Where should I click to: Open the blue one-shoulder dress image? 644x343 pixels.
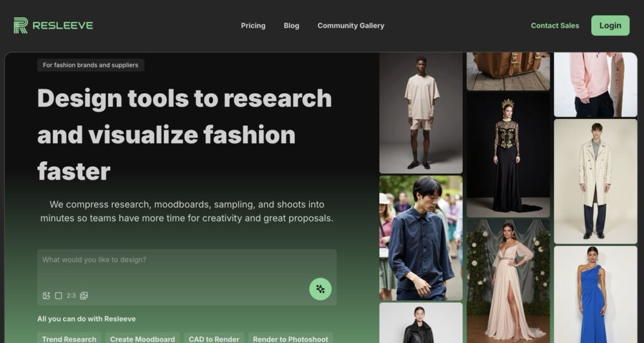tap(596, 295)
